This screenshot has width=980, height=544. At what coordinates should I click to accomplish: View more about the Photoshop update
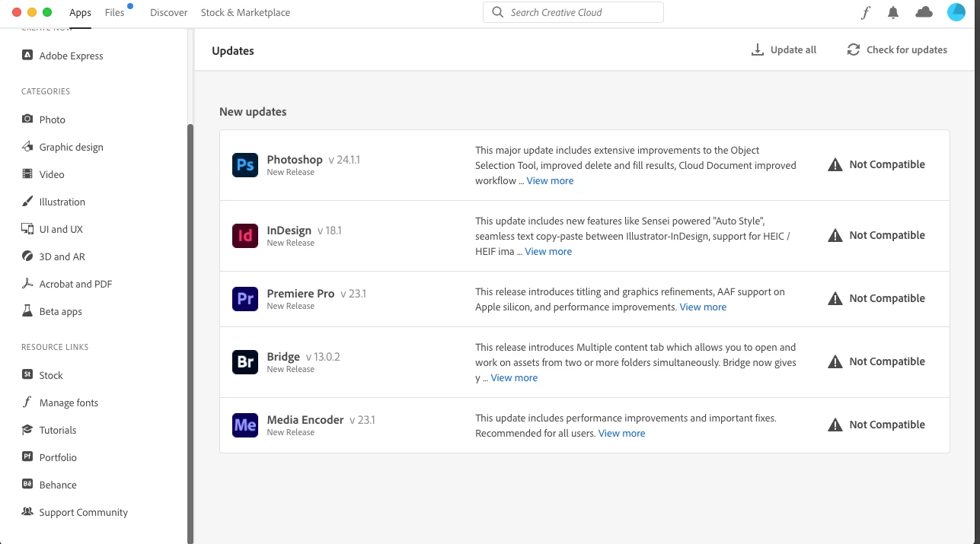(550, 181)
